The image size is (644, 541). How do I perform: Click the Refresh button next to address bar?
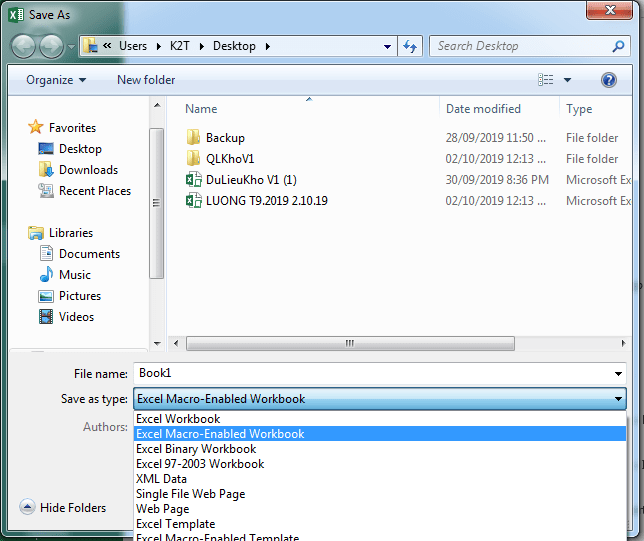410,46
